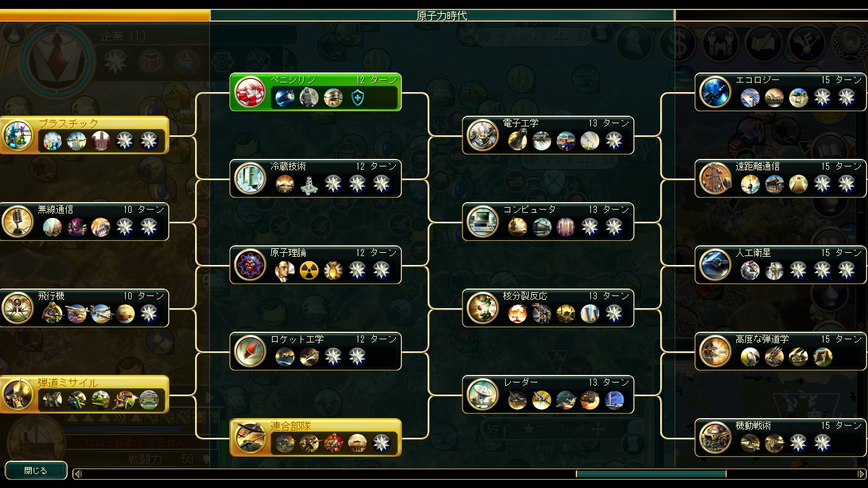The height and width of the screenshot is (488, 868).
Task: Select the 人工衛星 satellite icon
Action: pyautogui.click(x=715, y=265)
